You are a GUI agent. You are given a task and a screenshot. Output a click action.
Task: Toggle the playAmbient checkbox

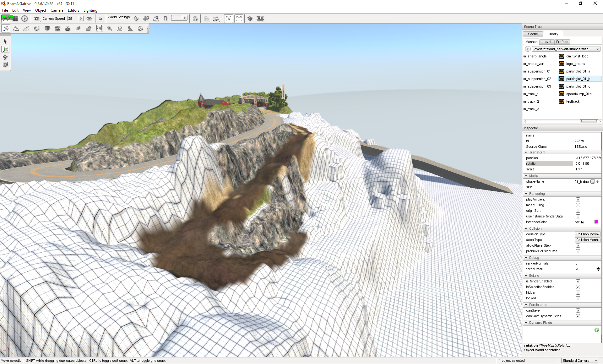[x=578, y=200]
